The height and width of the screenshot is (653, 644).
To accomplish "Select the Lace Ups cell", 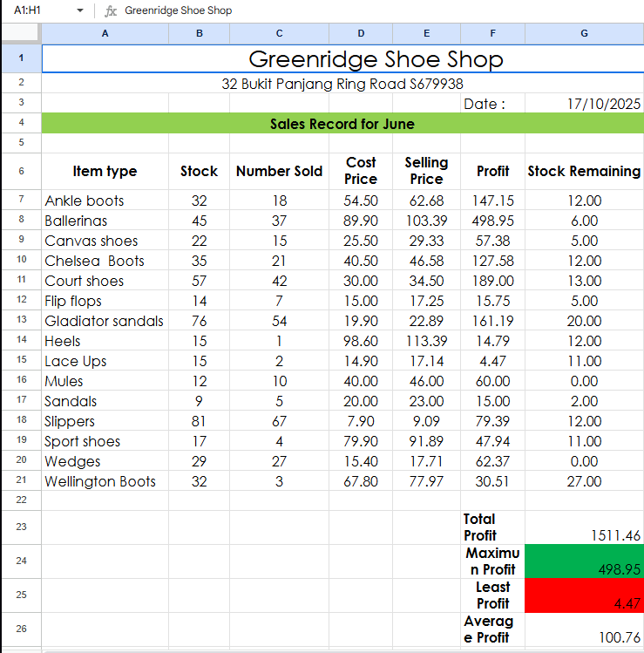I will (x=105, y=360).
